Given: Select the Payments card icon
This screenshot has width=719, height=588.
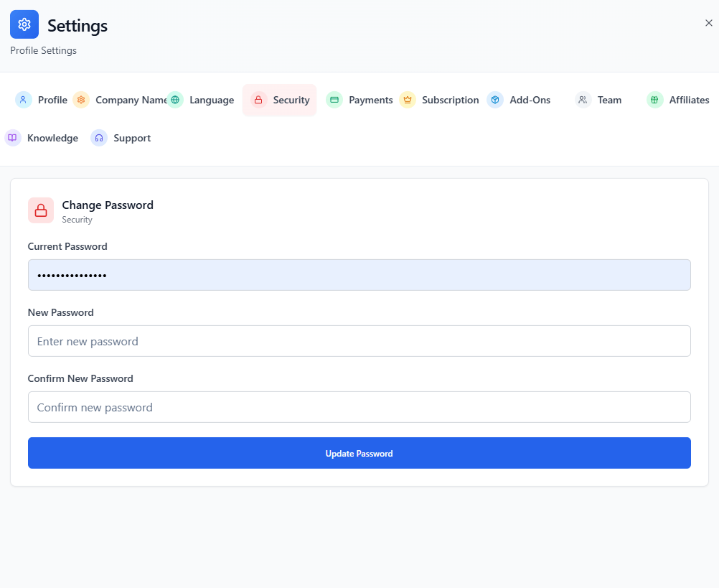Looking at the screenshot, I should coord(334,100).
